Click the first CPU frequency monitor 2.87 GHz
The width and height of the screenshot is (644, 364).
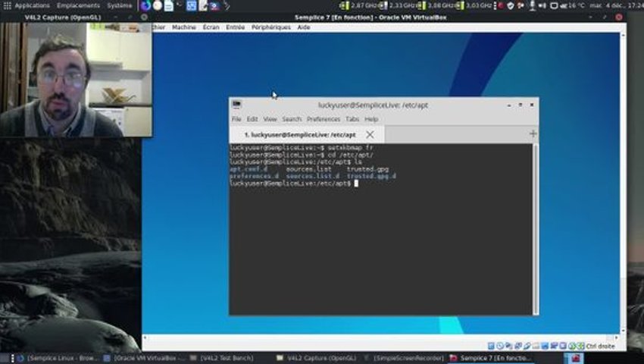(358, 5)
